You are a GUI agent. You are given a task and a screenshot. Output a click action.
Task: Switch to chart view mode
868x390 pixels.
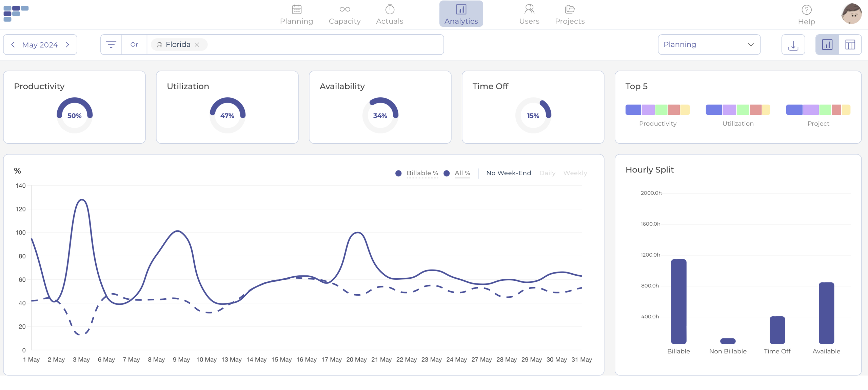coord(827,45)
